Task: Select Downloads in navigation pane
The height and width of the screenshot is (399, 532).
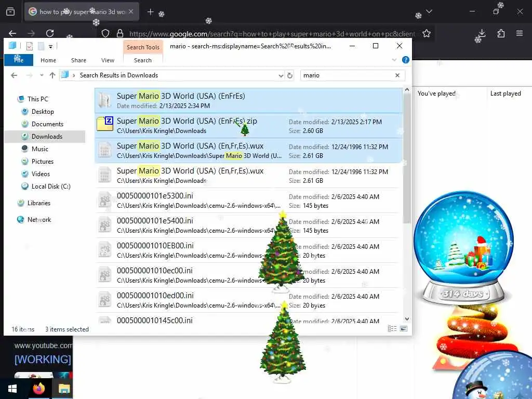Action: coord(47,137)
